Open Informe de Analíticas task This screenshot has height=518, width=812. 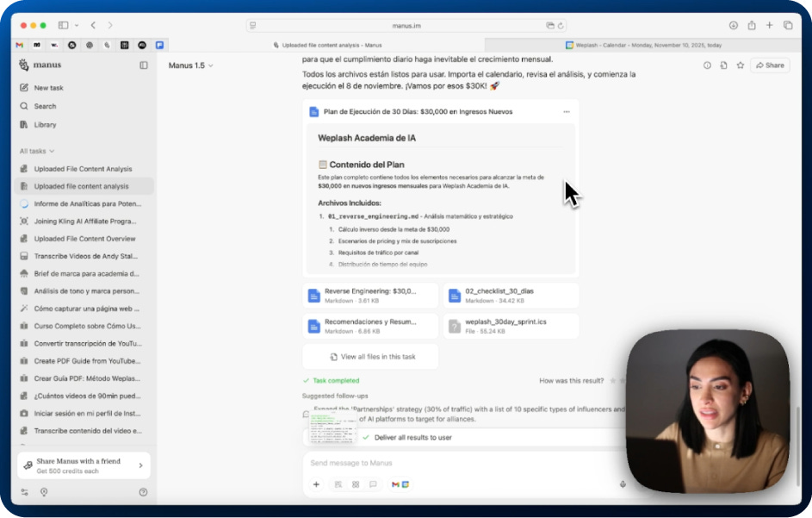[x=84, y=203]
